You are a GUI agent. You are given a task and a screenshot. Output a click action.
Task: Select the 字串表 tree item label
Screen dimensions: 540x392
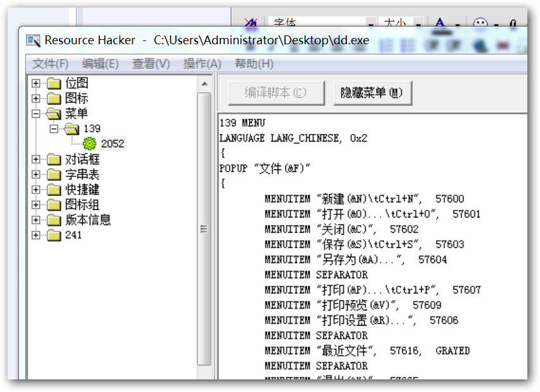click(82, 175)
